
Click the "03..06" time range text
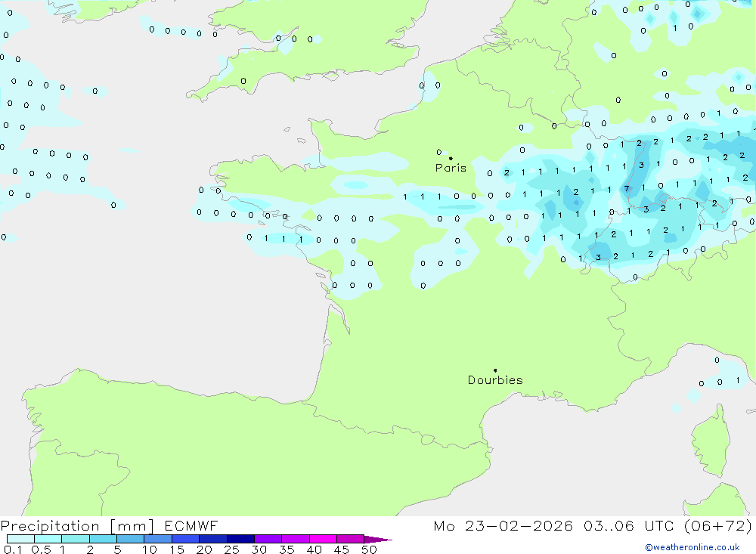pos(609,525)
